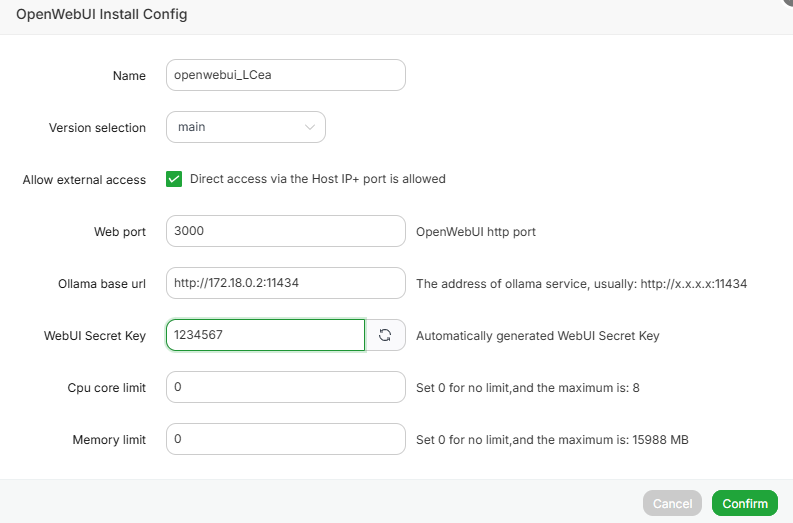
Task: Select the Cpu core limit field
Action: point(286,387)
